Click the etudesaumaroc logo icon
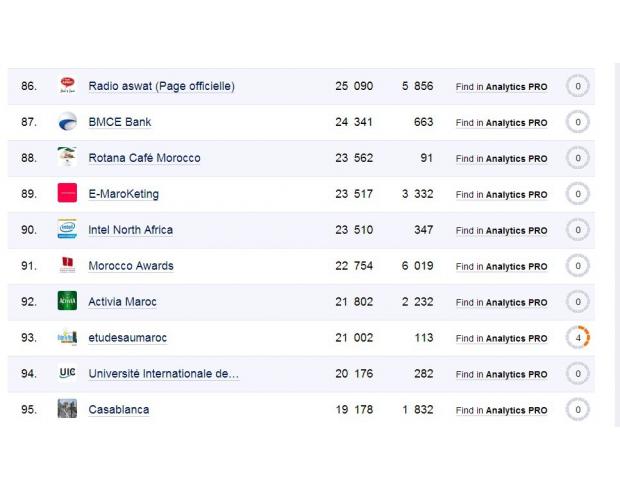This screenshot has height=490, width=620. [67, 337]
